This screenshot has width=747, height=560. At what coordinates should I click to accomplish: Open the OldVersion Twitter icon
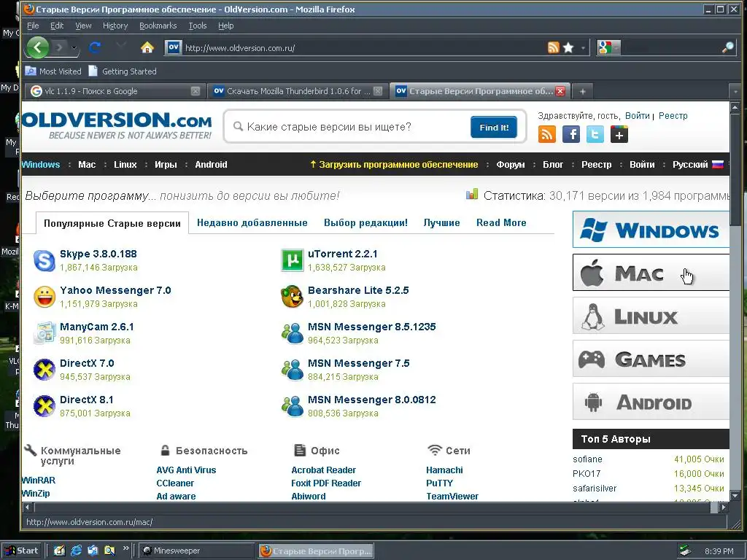point(595,134)
